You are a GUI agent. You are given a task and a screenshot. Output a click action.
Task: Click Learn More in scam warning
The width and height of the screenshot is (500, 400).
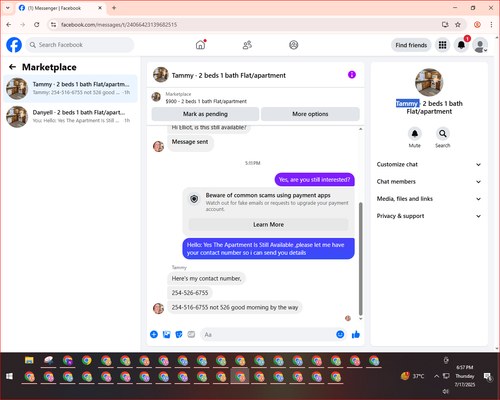tap(268, 225)
